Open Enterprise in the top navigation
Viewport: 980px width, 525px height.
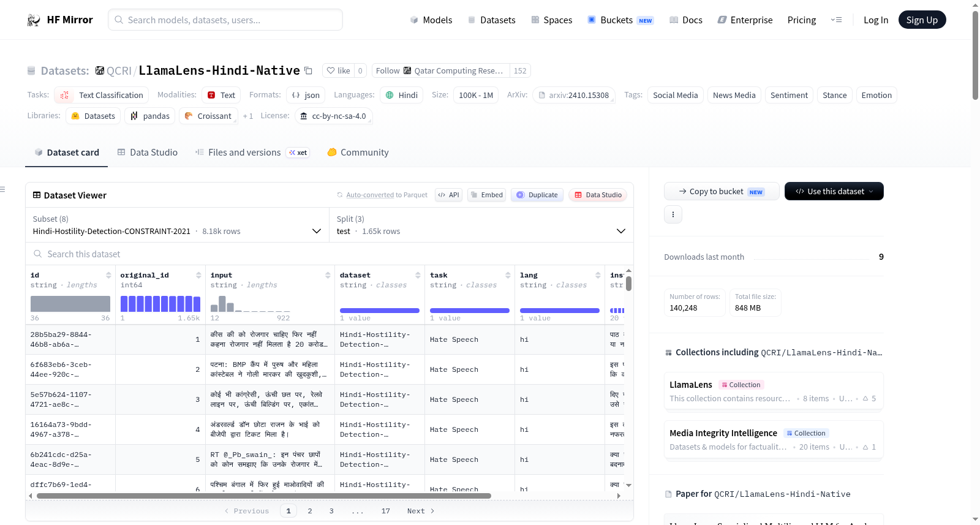coord(745,20)
